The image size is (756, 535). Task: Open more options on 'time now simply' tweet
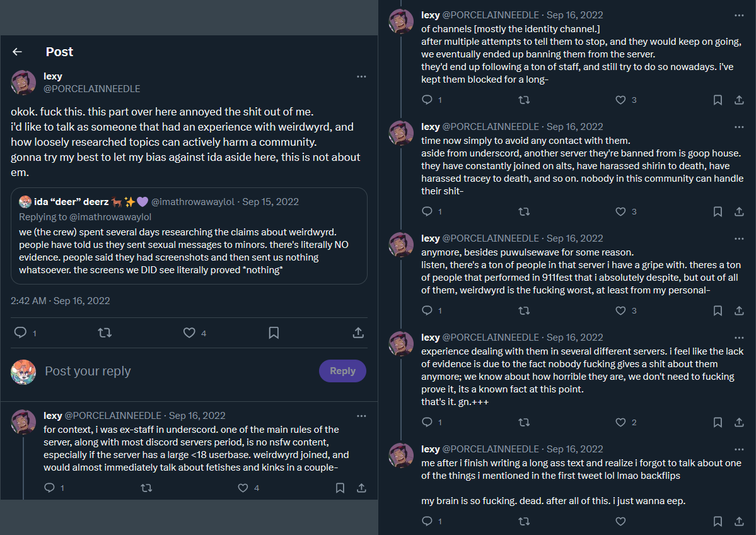pos(739,127)
